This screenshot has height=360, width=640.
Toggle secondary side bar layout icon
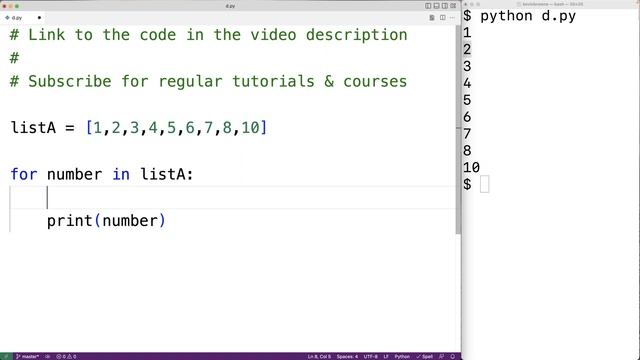[x=444, y=6]
